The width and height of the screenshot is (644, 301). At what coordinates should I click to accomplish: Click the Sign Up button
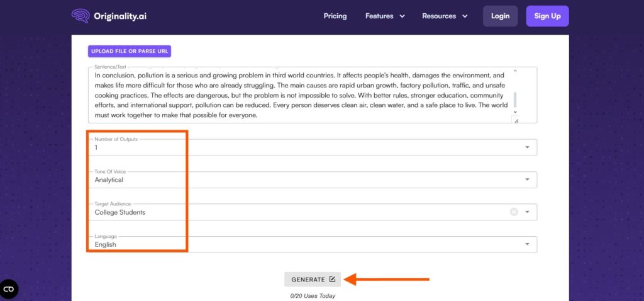tap(547, 16)
